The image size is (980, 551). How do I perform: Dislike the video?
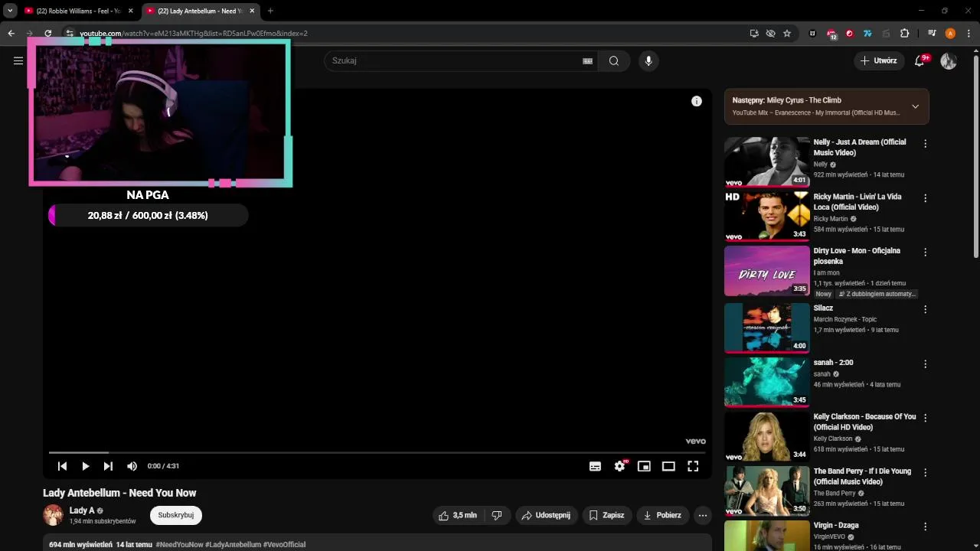click(497, 515)
